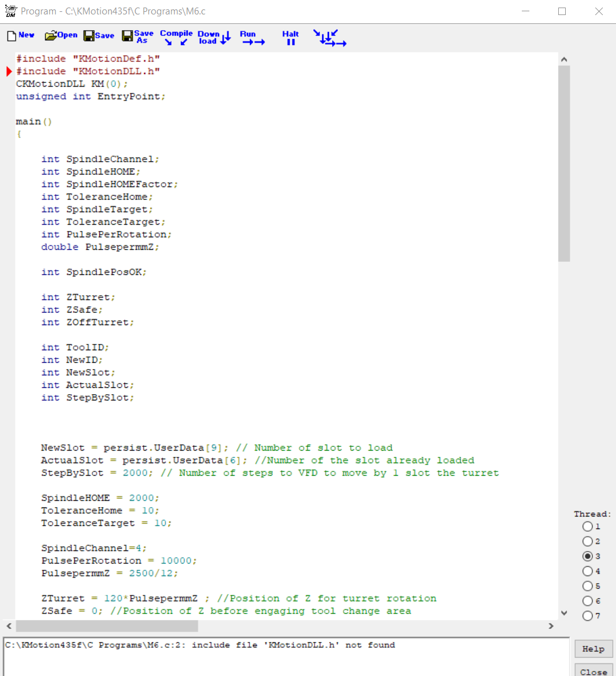Image resolution: width=616 pixels, height=676 pixels.
Task: Click the vertical scrollbar up arrow
Action: (563, 60)
